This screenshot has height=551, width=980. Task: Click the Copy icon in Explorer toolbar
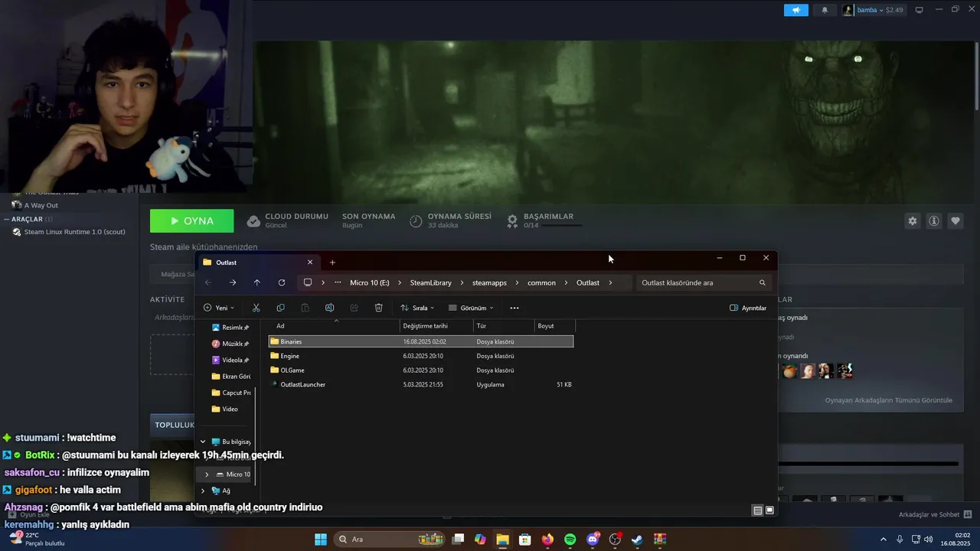click(280, 308)
